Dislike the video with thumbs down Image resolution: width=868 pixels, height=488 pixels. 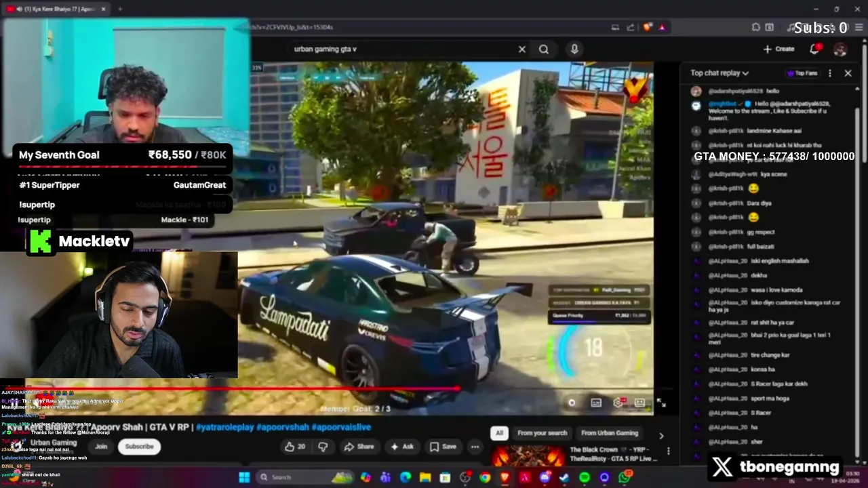[323, 447]
